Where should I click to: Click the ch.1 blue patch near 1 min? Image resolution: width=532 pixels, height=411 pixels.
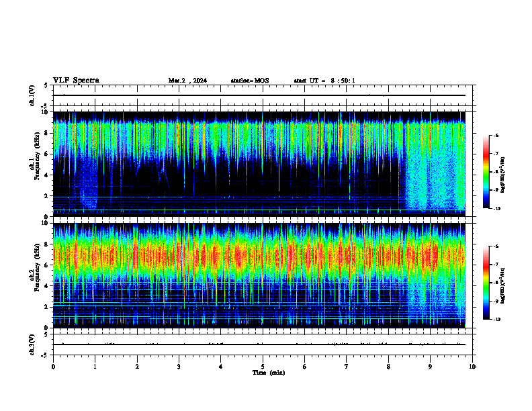click(88, 183)
